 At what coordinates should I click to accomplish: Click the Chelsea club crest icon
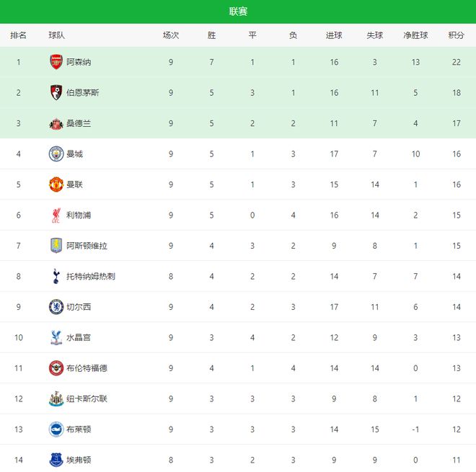coord(56,307)
